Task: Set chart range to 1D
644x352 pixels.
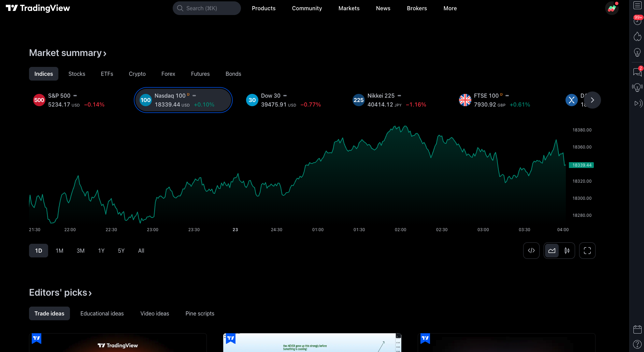Action: coord(39,251)
